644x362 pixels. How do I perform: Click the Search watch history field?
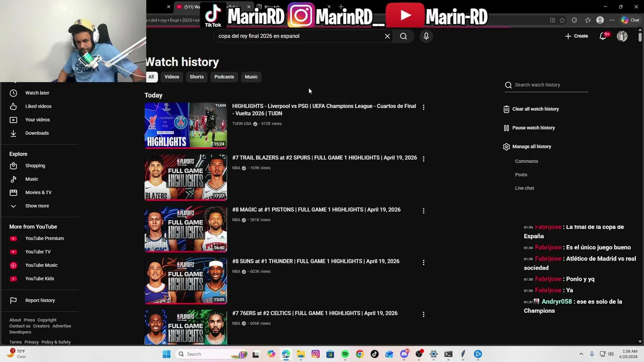(546, 85)
